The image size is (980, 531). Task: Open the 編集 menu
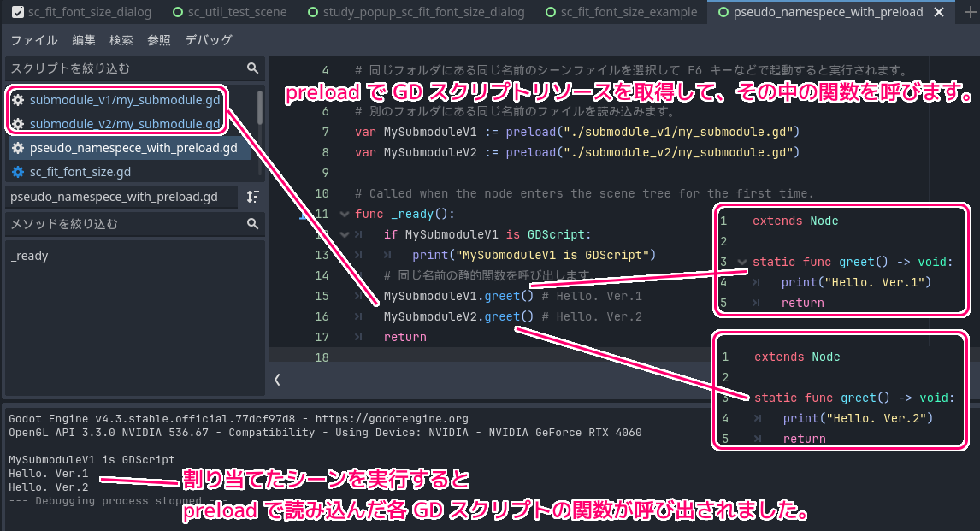coord(84,41)
